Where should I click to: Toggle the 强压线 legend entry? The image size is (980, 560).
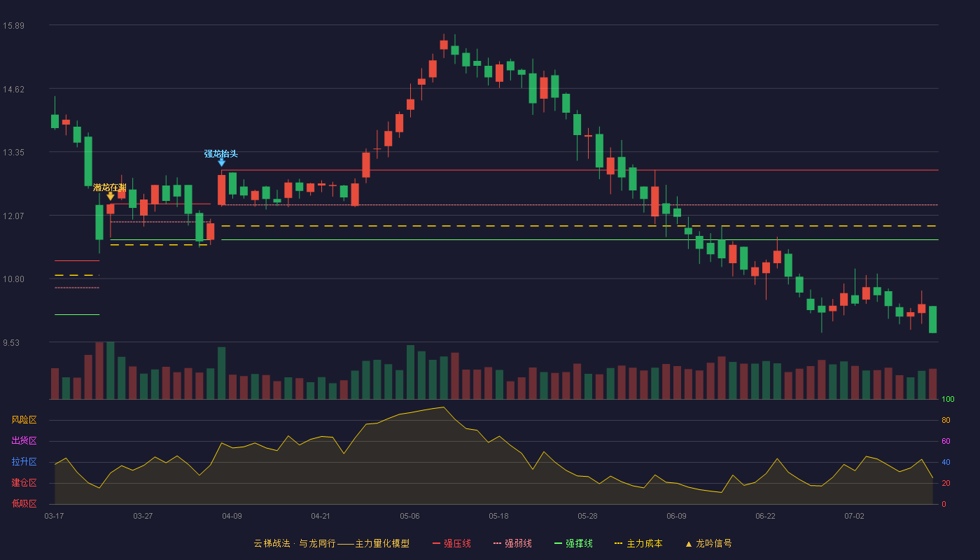pyautogui.click(x=451, y=543)
